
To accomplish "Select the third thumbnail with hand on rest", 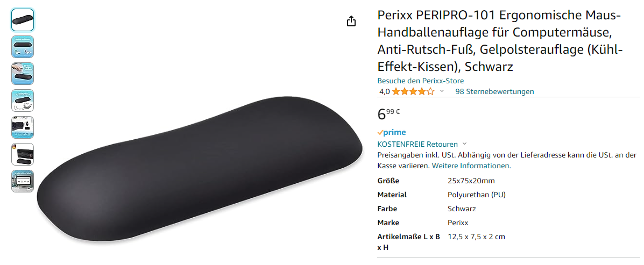I will 23,74.
